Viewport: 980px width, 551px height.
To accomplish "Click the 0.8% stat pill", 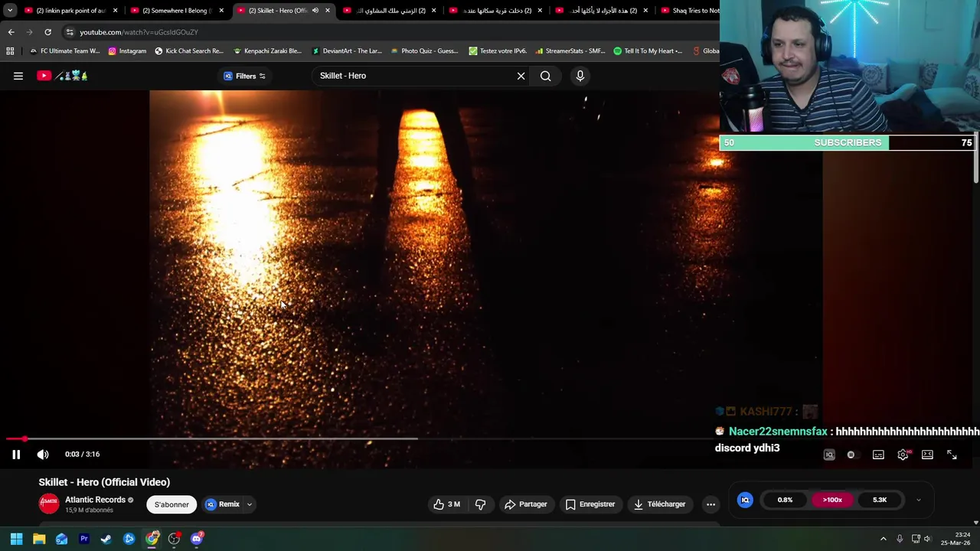I will coord(785,500).
